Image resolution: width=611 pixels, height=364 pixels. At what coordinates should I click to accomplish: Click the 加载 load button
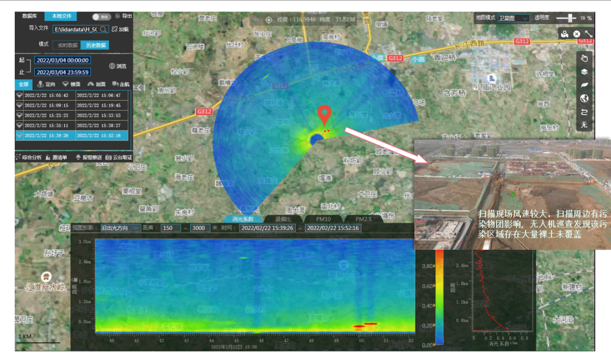[x=119, y=29]
